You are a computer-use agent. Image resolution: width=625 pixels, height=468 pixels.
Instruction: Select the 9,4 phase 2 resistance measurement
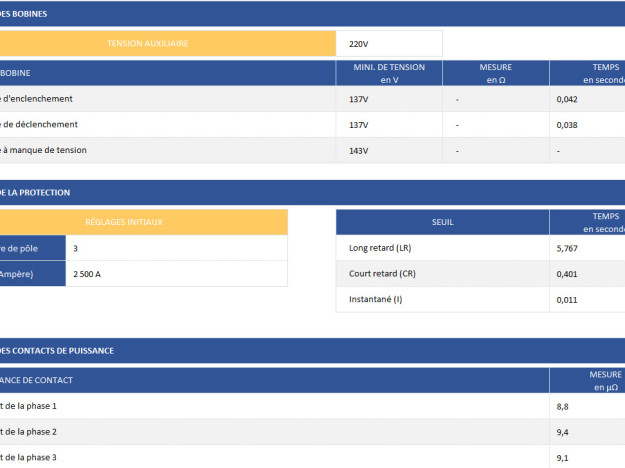[588, 432]
